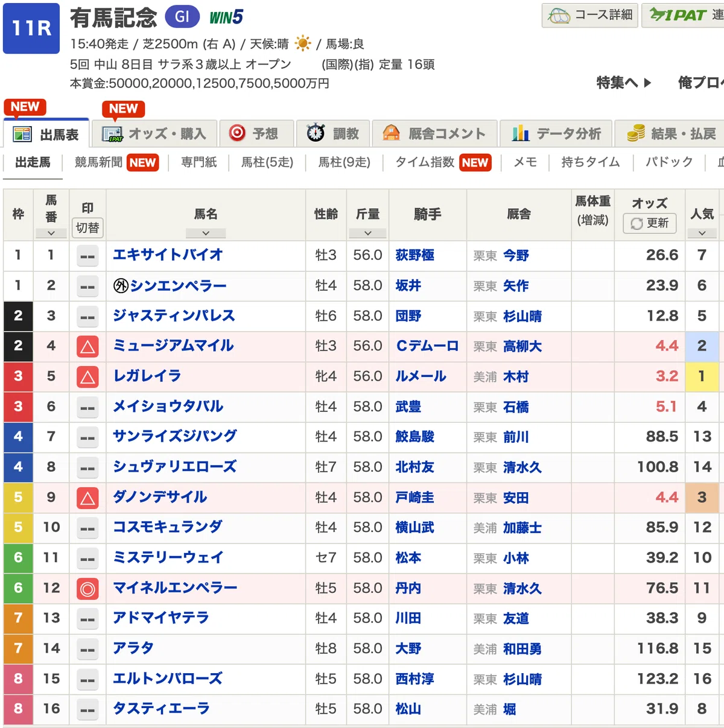Open mark selector for エキサイトバイオ
This screenshot has height=728, width=724.
(x=87, y=256)
